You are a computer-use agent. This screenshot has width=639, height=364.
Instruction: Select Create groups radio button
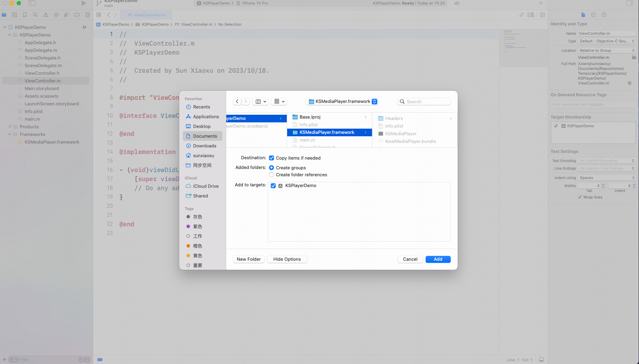coord(271,168)
